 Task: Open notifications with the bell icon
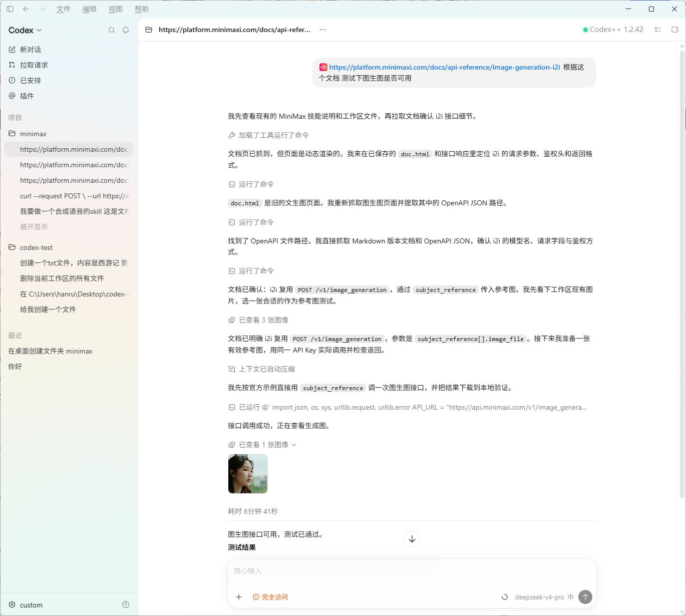126,30
